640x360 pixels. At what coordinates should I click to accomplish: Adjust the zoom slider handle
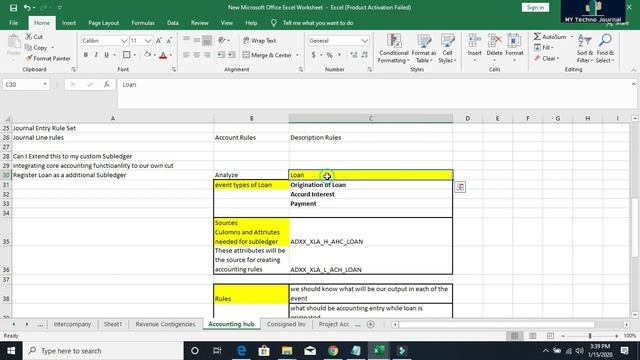click(590, 336)
